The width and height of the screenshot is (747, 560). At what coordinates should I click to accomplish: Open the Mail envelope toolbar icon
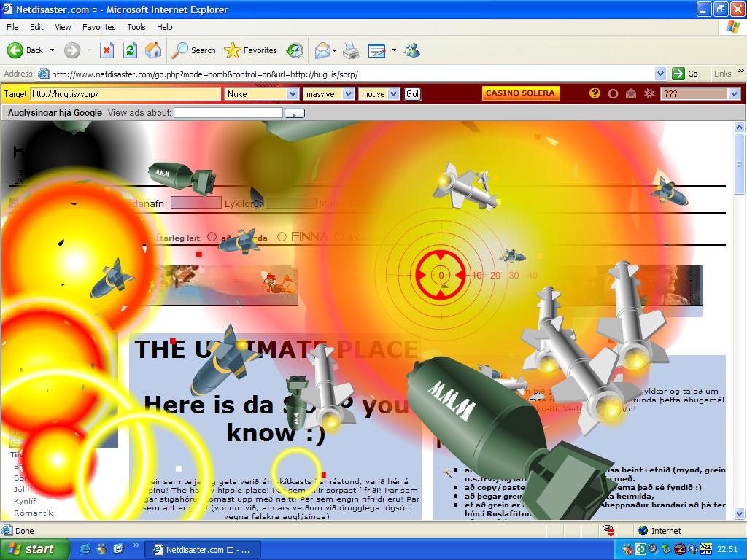point(322,50)
